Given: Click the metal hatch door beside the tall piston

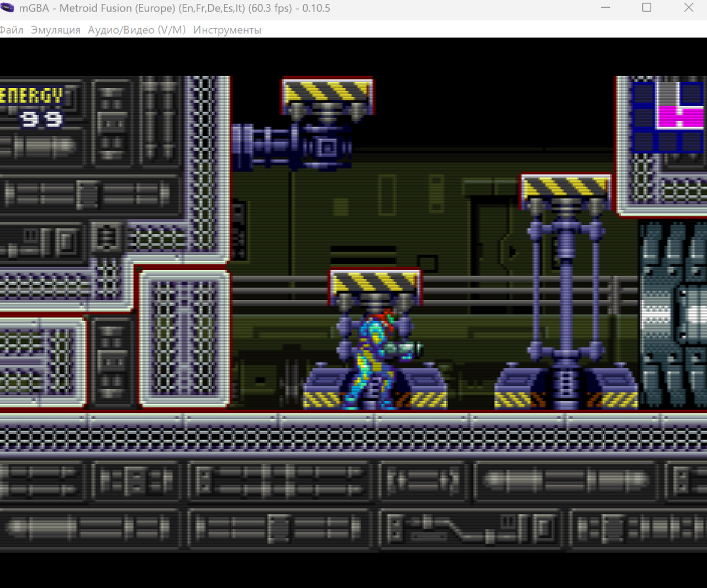Looking at the screenshot, I should pos(673,315).
